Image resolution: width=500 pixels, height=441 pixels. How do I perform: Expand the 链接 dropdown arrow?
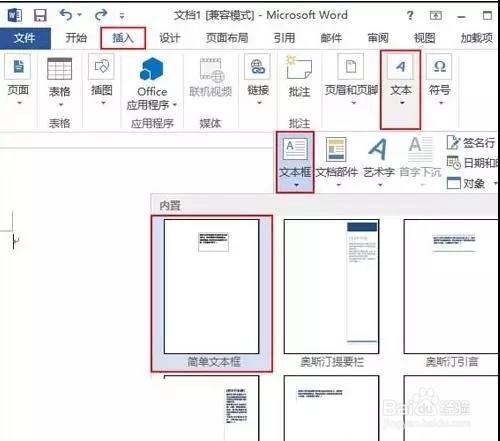(259, 103)
